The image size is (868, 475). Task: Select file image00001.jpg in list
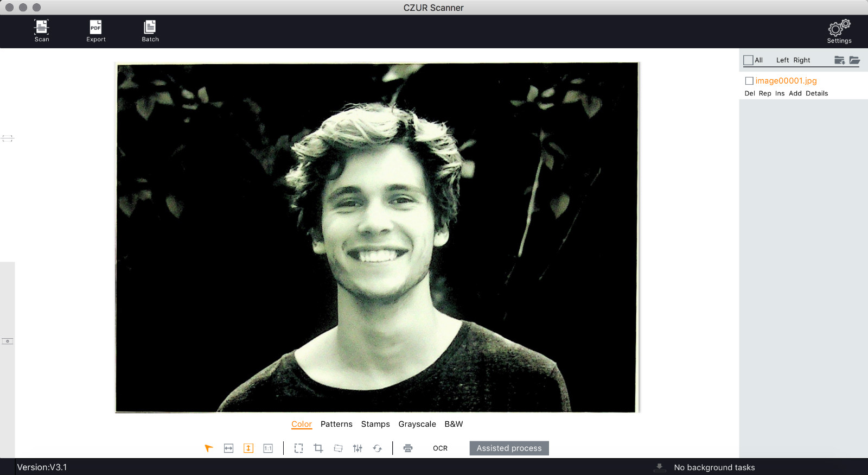(x=786, y=81)
